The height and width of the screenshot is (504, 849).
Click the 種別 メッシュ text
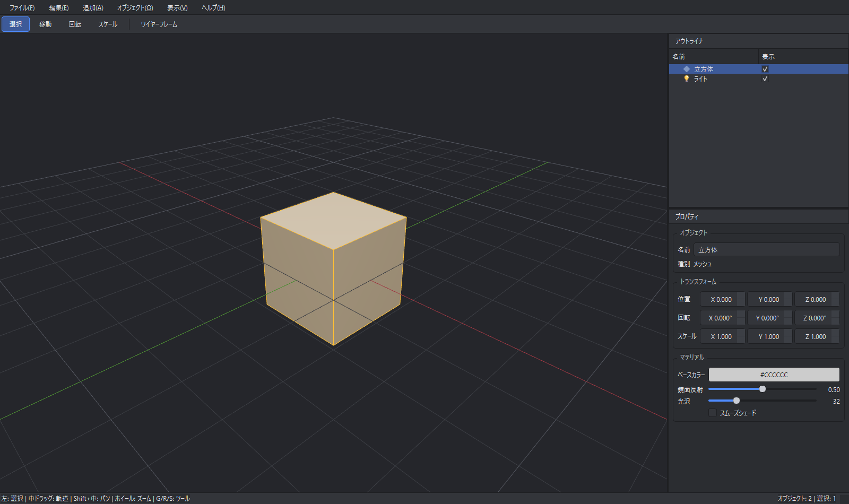pos(695,264)
